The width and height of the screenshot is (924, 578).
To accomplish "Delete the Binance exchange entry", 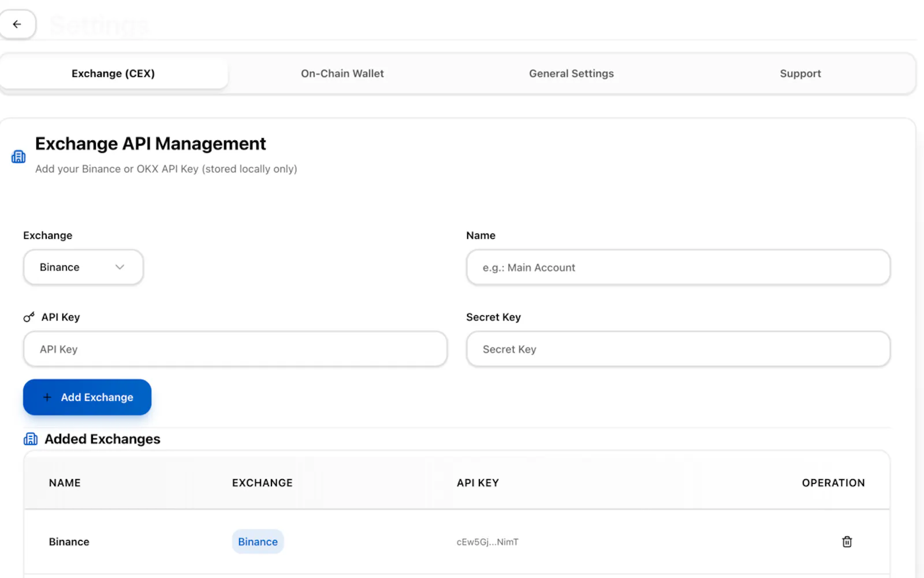I will click(847, 542).
